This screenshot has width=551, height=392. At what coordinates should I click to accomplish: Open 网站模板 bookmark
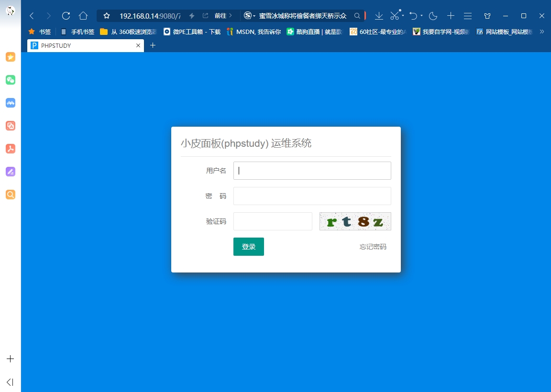504,32
